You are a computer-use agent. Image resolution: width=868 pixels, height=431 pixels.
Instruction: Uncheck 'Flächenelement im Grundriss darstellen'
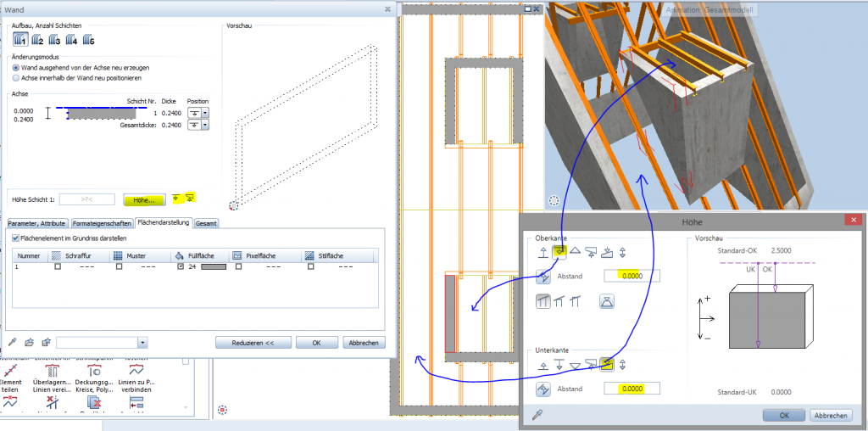tap(16, 238)
